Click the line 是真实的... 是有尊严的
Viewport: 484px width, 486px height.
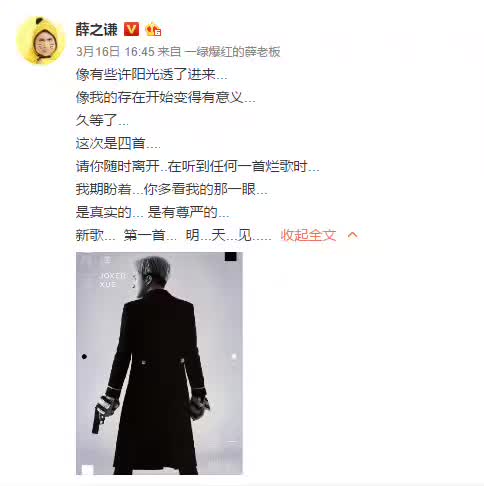(152, 212)
